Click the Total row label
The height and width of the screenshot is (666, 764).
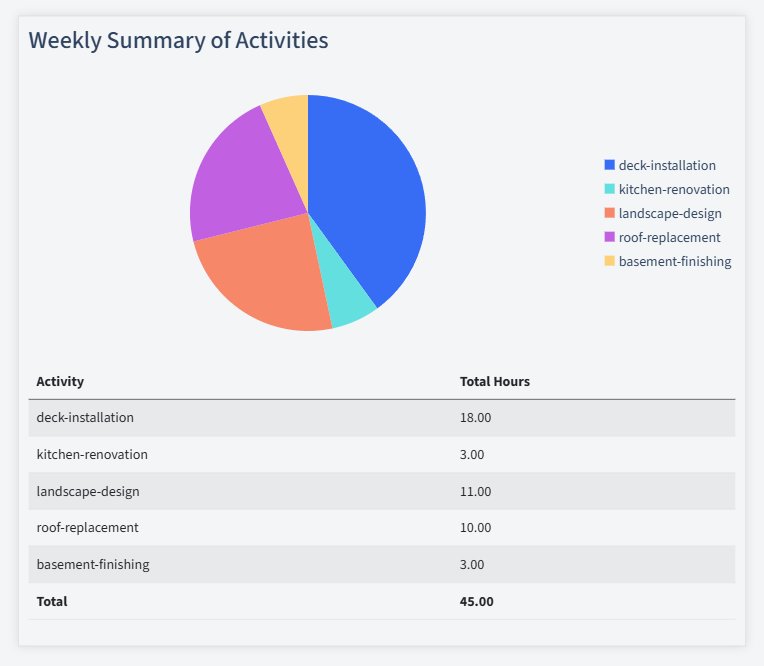tap(52, 601)
